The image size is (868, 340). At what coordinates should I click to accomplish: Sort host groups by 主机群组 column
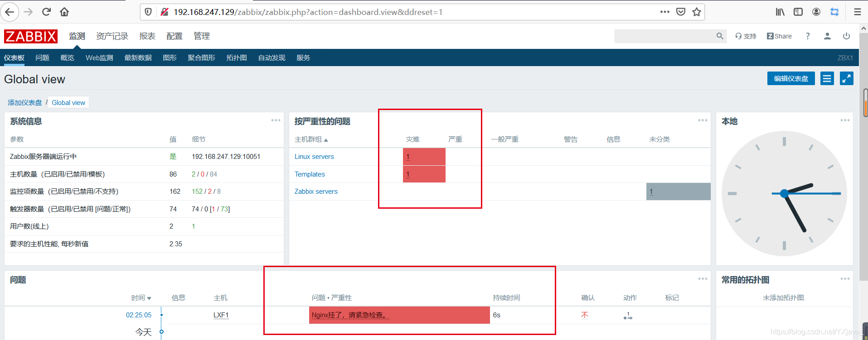coord(311,139)
